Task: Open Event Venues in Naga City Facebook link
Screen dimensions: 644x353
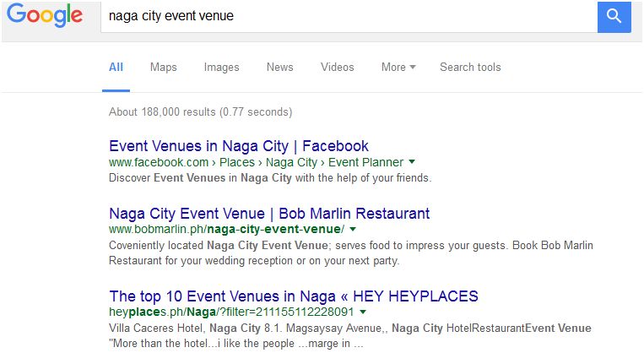Action: pyautogui.click(x=239, y=146)
